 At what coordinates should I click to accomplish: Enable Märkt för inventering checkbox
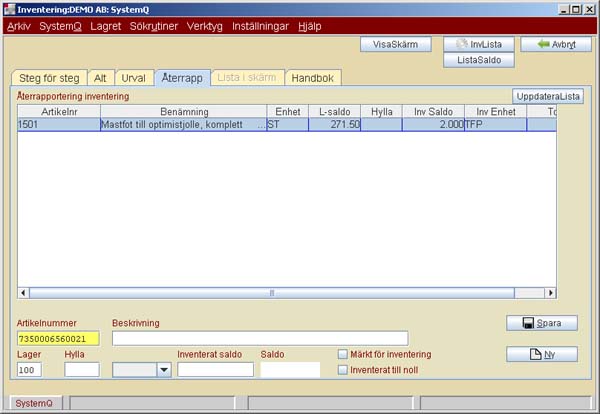343,354
